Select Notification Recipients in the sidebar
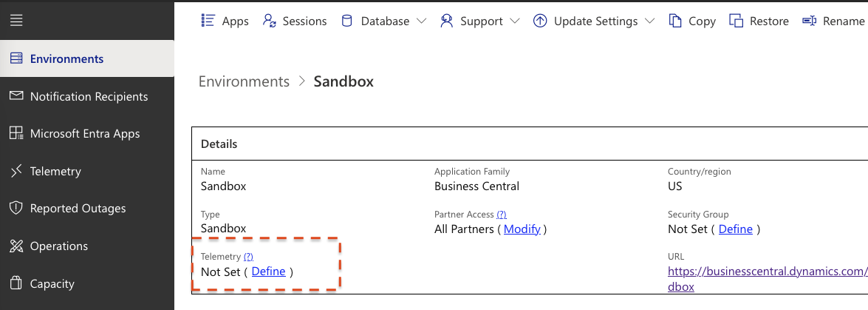Viewport: 868px width, 310px height. coord(89,97)
